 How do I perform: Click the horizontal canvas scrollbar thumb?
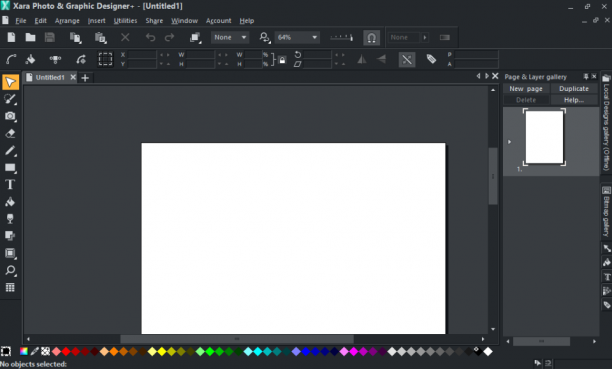point(237,339)
